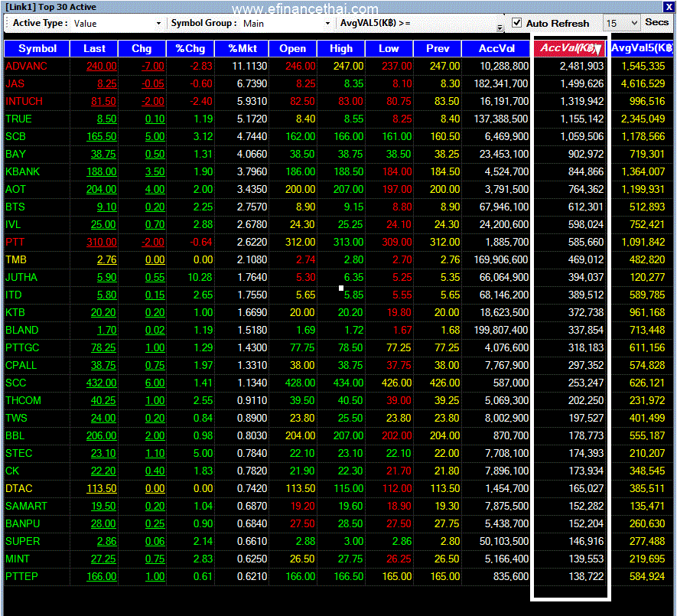Select the BBL symbol

click(x=15, y=436)
